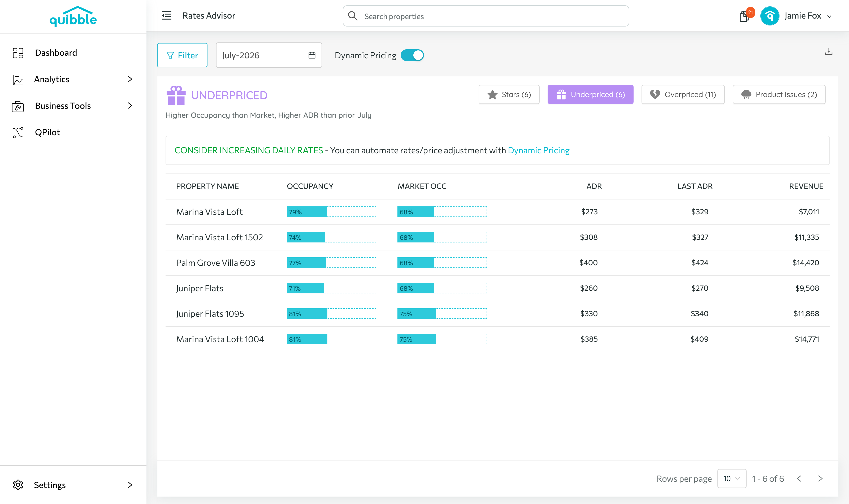
Task: Click Marina Vista Loft 1502 74% occupancy bar
Action: 331,237
